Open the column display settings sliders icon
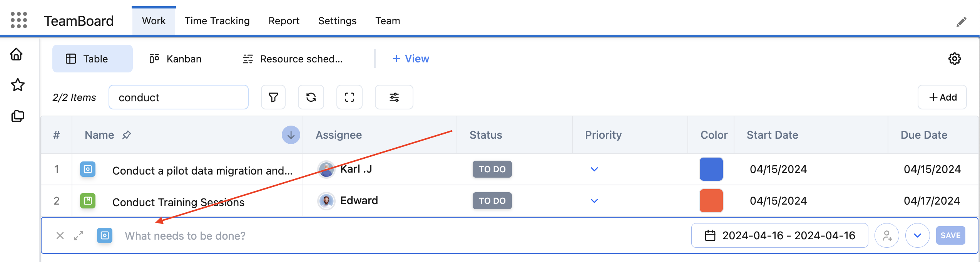Image resolution: width=980 pixels, height=262 pixels. (394, 97)
